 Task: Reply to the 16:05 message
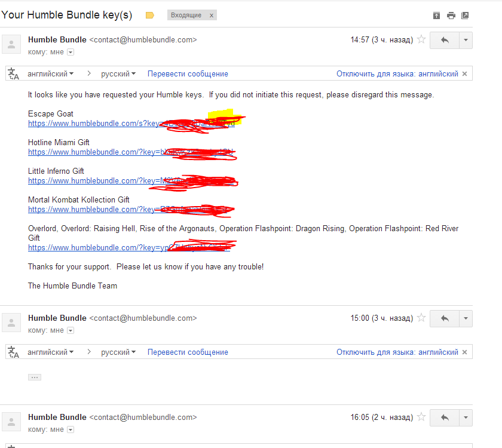[445, 418]
